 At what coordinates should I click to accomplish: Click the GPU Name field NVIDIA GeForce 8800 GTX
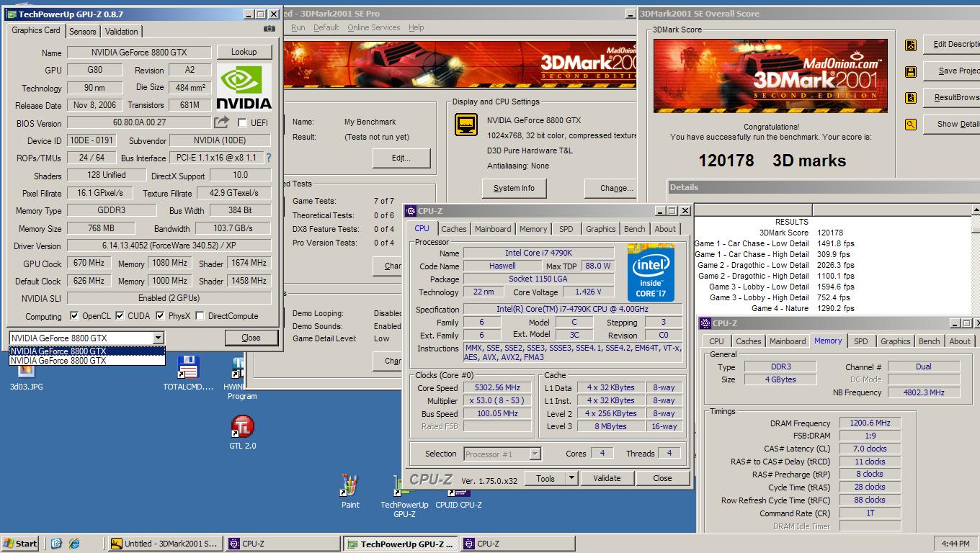[x=139, y=53]
